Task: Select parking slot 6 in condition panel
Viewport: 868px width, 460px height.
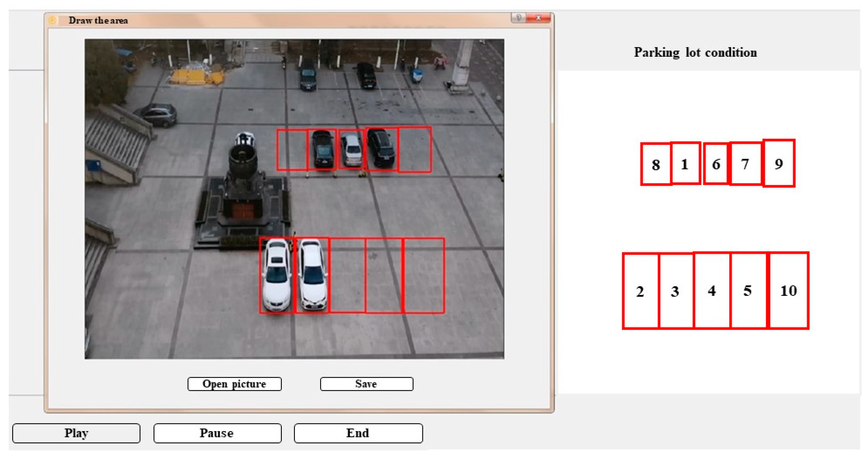Action: (716, 164)
